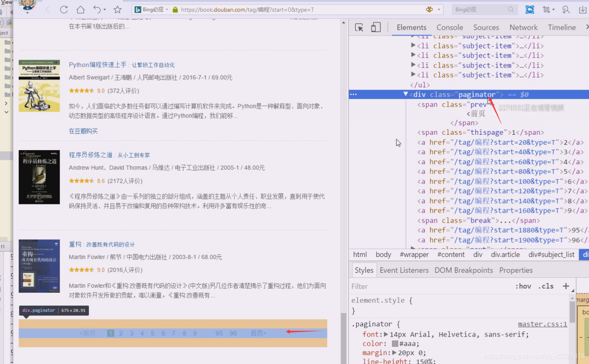This screenshot has height=364, width=589.
Task: Click the html breadcrumb
Action: pyautogui.click(x=360, y=255)
